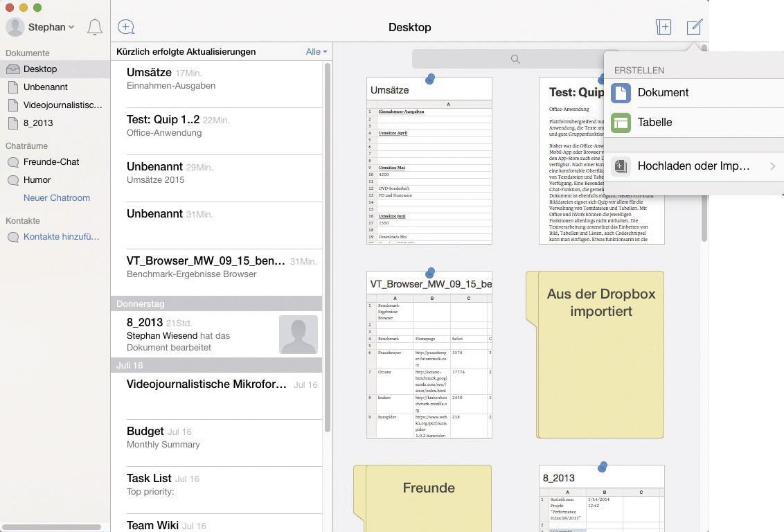Select the Desktop folder icon in the sidebar
Viewport: 784px width, 532px height.
coord(14,69)
